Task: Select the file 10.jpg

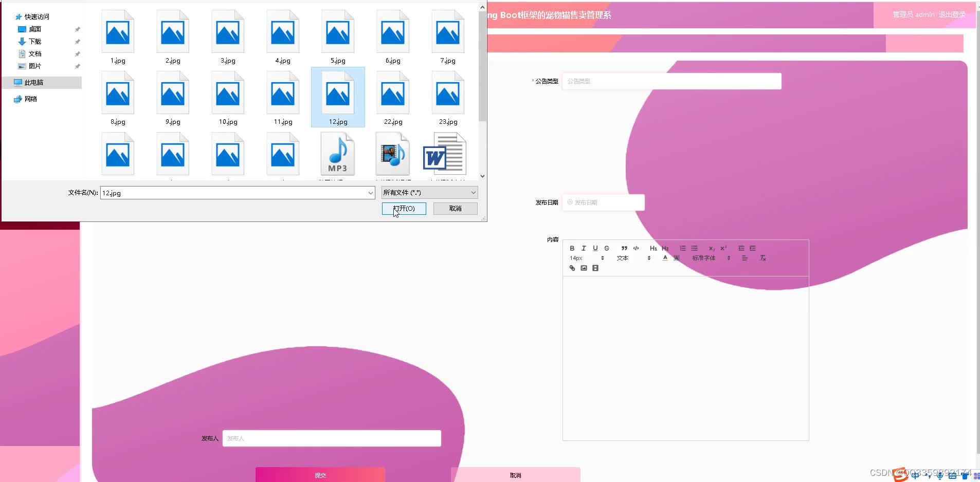Action: coord(228,98)
